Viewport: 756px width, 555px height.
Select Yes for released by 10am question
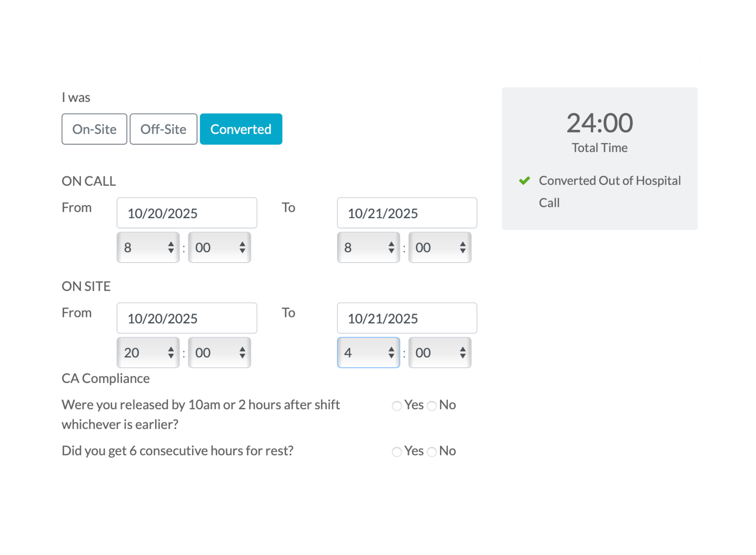[x=397, y=406]
